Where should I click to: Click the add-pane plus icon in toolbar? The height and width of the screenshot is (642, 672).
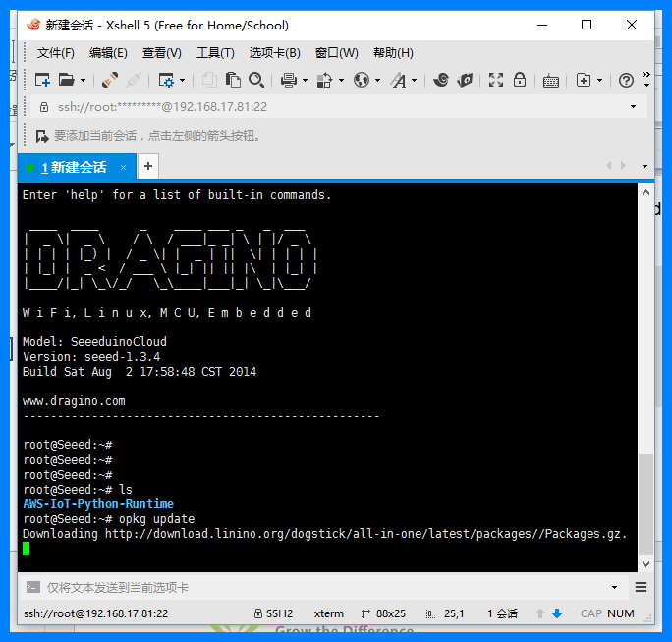(584, 80)
